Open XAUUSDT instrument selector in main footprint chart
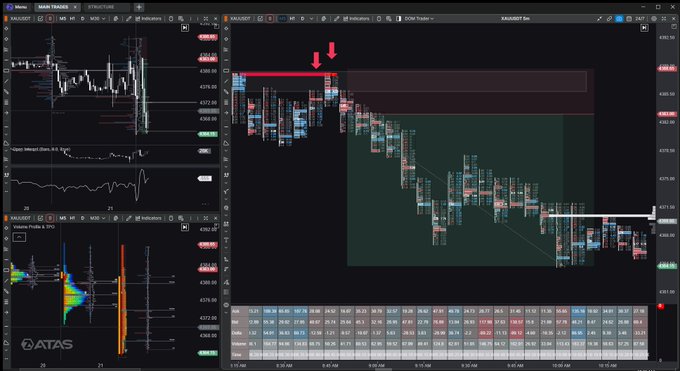This screenshot has height=371, width=680. 240,19
